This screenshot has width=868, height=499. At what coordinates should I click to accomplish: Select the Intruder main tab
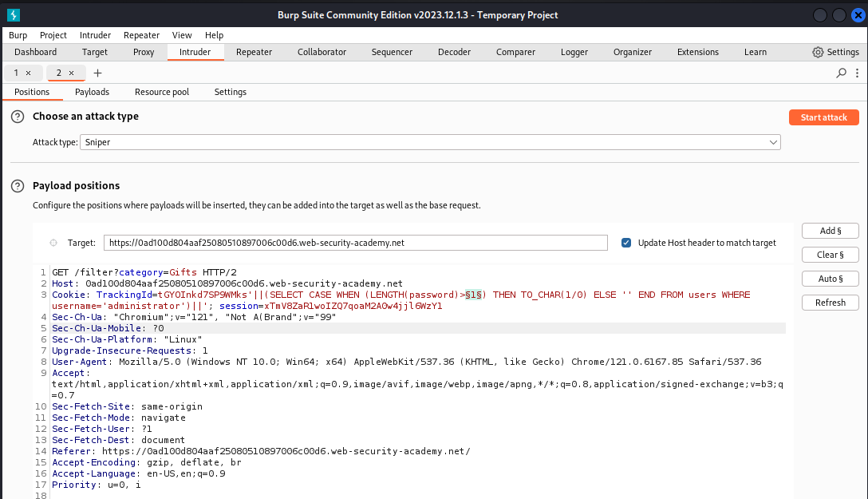pyautogui.click(x=195, y=52)
